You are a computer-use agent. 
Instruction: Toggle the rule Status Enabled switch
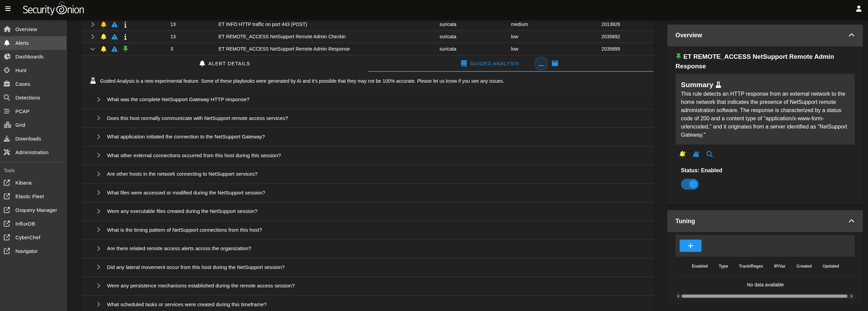click(690, 184)
